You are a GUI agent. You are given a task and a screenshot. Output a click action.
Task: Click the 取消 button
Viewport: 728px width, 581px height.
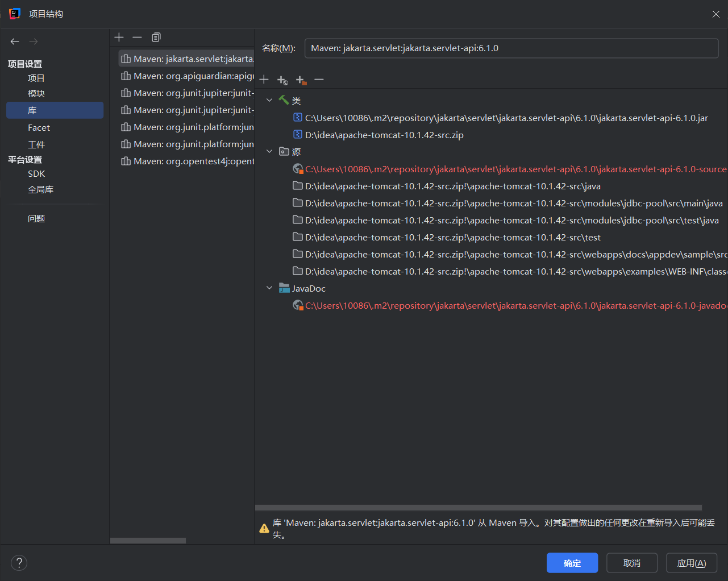click(x=631, y=563)
